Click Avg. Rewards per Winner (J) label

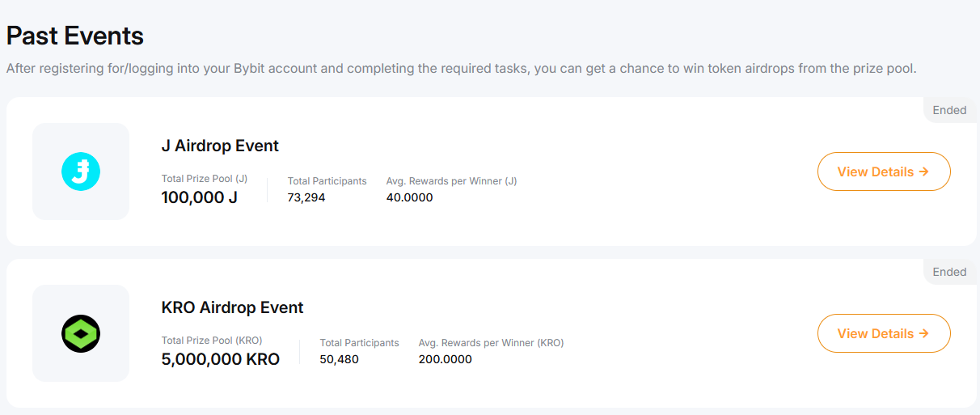(x=451, y=181)
